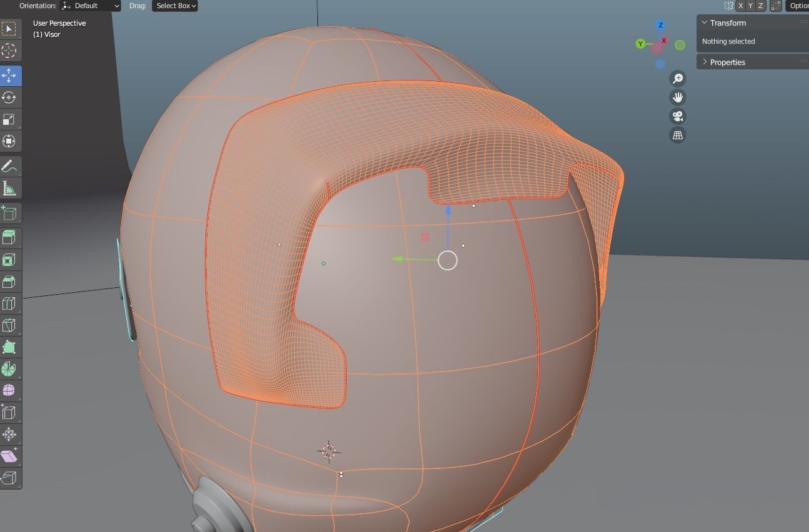Click the blue Z axis gizmo ball
The image size is (809, 532).
(660, 25)
